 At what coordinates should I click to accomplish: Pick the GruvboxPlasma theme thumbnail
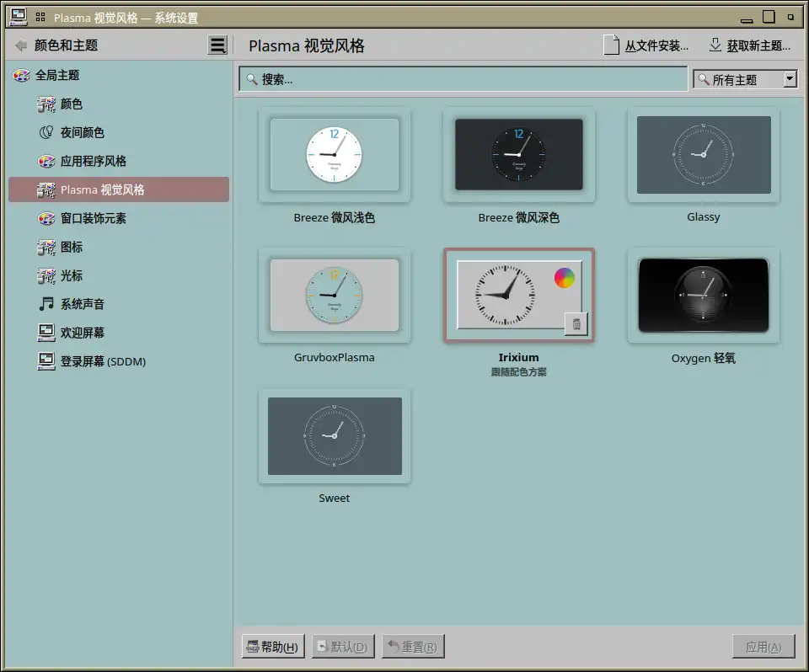334,295
